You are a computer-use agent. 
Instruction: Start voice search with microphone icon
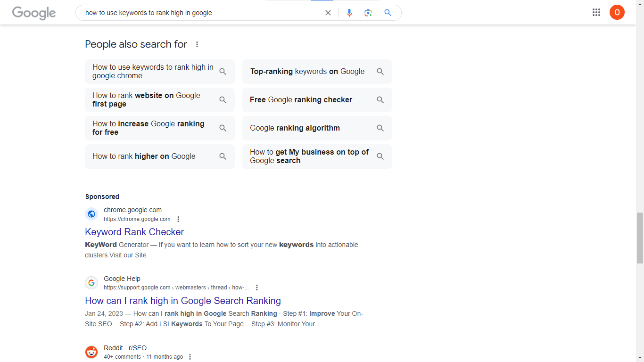(349, 13)
